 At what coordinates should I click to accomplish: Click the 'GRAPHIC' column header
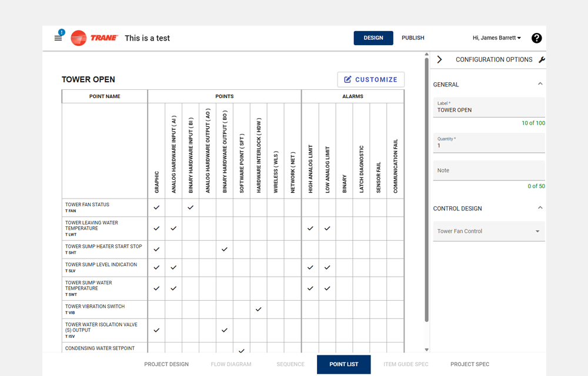coord(157,182)
